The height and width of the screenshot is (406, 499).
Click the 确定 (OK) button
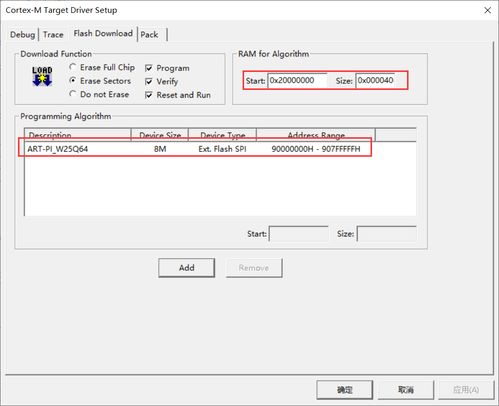[x=345, y=390]
